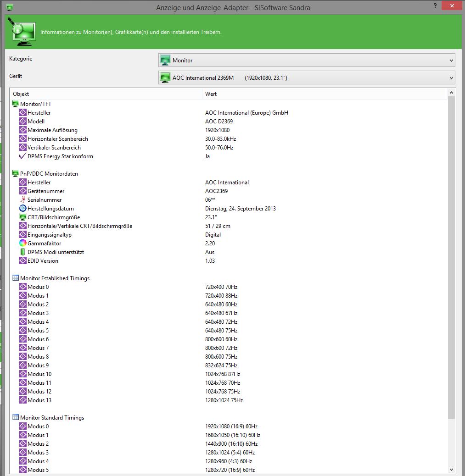Click the icon beside Modus 9 established timing
This screenshot has height=476, width=465.
click(23, 365)
